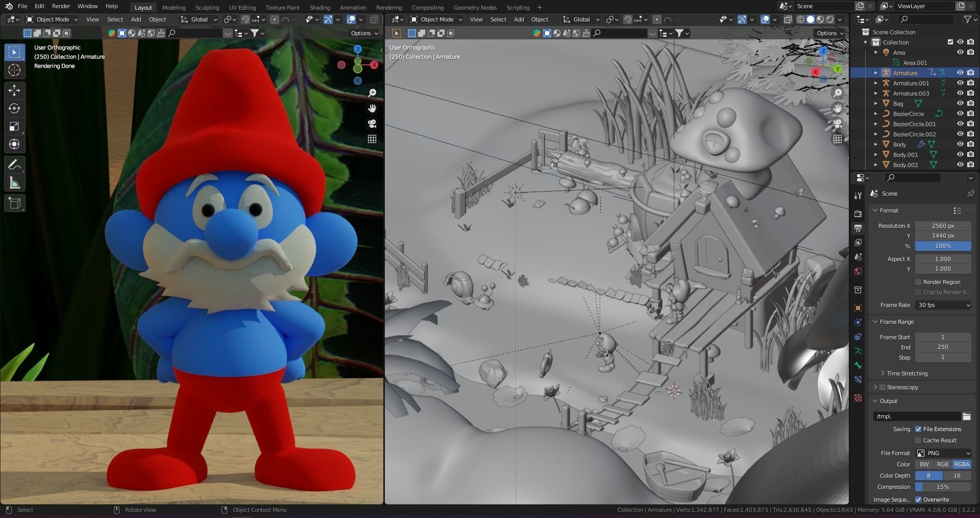Click pan hand icon in right viewport
Image resolution: width=980 pixels, height=518 pixels.
(838, 108)
